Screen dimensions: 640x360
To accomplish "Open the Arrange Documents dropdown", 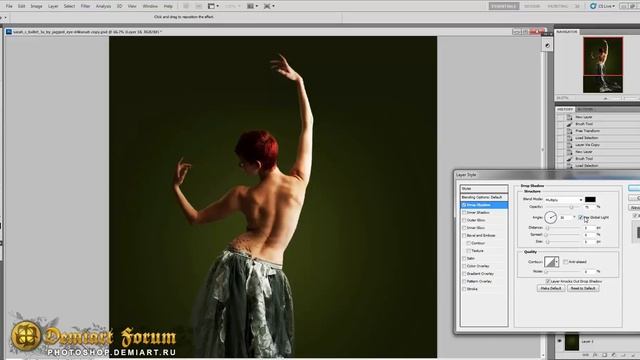I will coord(253,6).
